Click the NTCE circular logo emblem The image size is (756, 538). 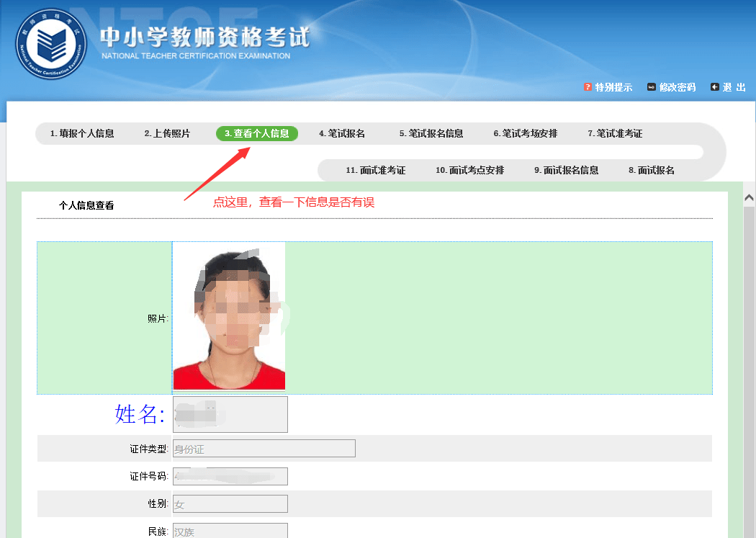(x=50, y=43)
